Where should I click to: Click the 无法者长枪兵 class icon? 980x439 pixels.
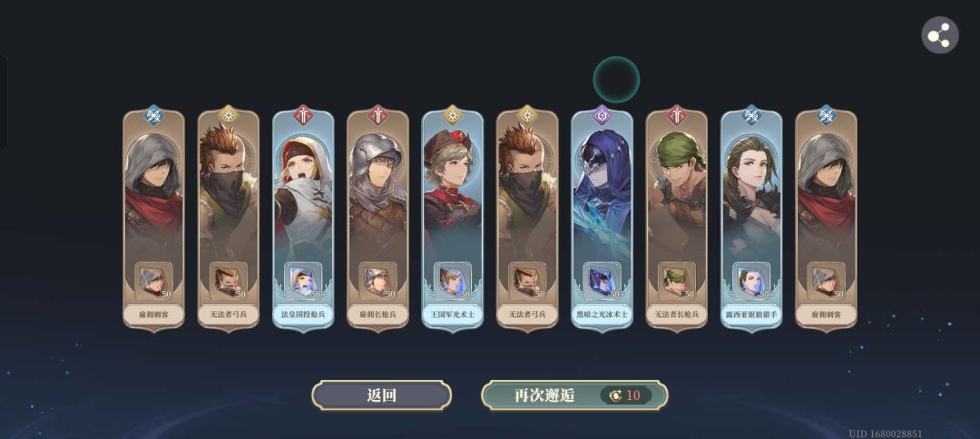click(x=677, y=115)
